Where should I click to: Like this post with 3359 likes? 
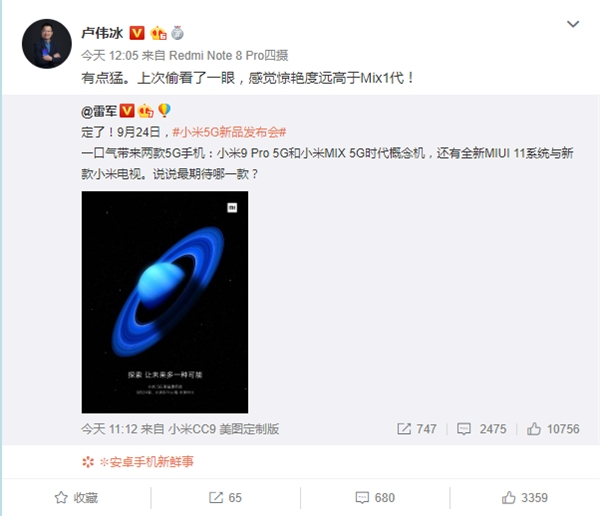(525, 498)
